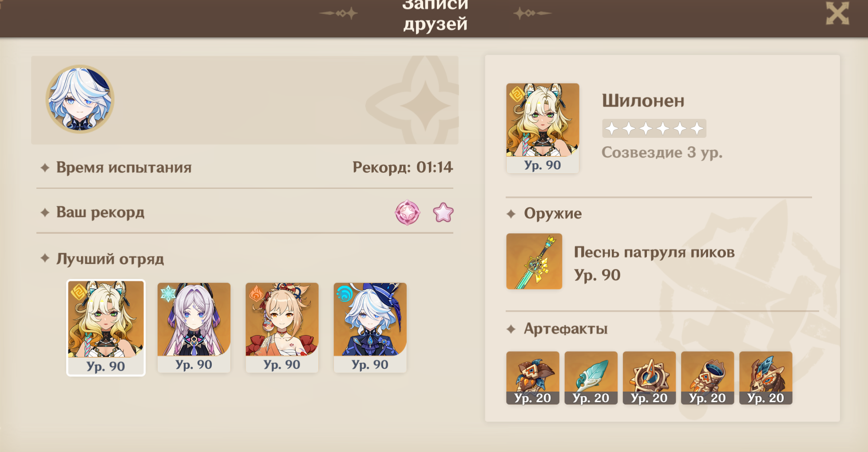View the sands clock artifact icon
This screenshot has width=868, height=452.
[x=649, y=378]
